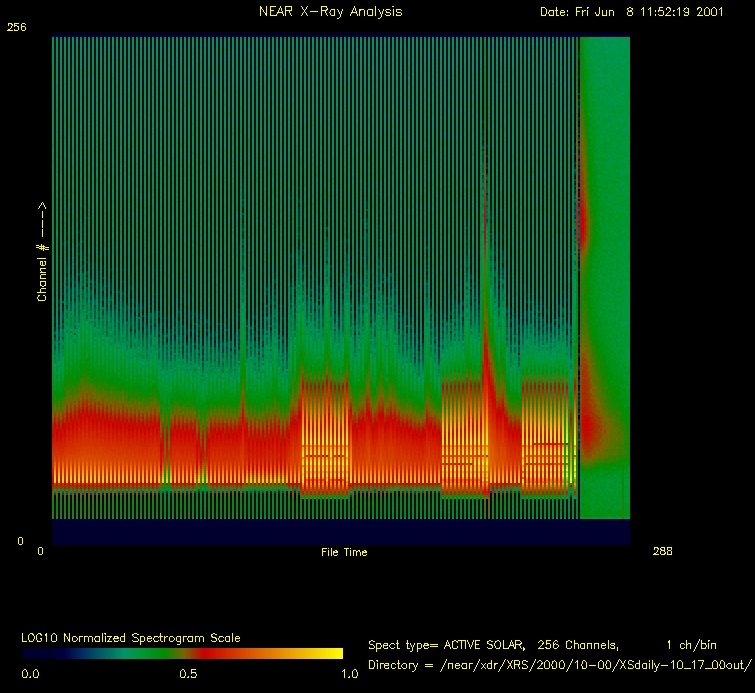Select the vertical Channel # axis label
The image size is (755, 693).
pos(42,252)
